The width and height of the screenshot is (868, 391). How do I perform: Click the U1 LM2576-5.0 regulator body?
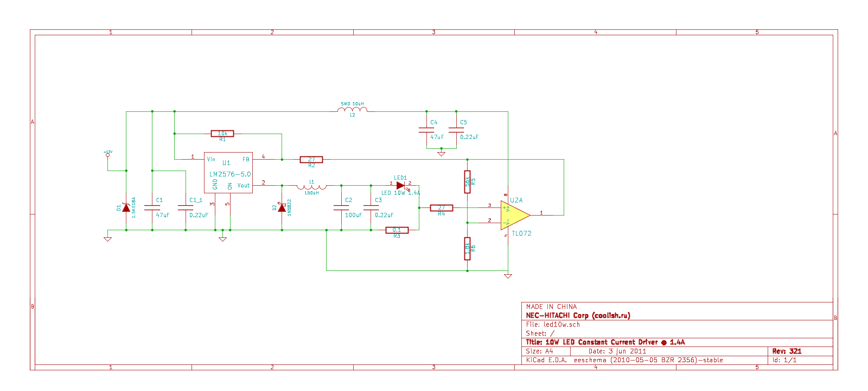tap(228, 173)
